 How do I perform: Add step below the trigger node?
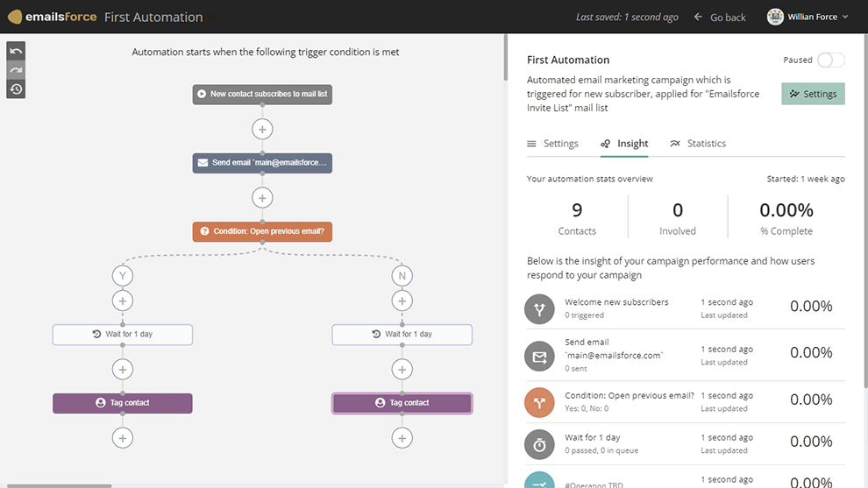point(262,129)
